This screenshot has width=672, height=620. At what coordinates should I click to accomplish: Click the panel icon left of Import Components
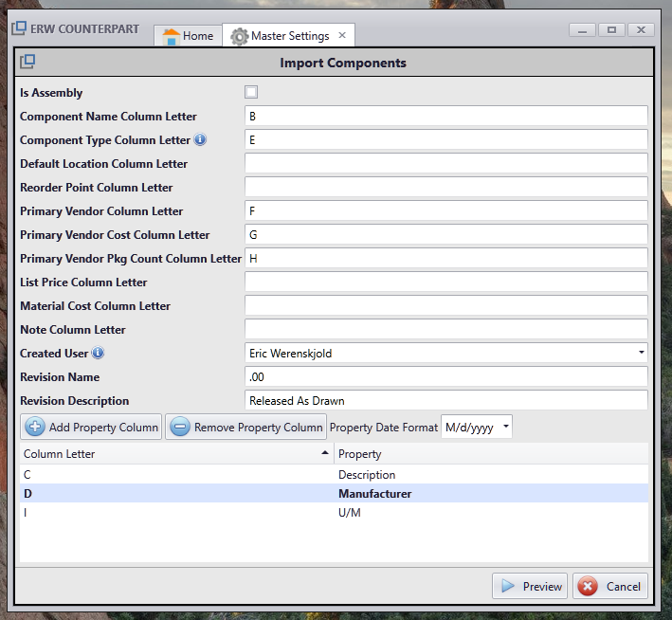(27, 63)
